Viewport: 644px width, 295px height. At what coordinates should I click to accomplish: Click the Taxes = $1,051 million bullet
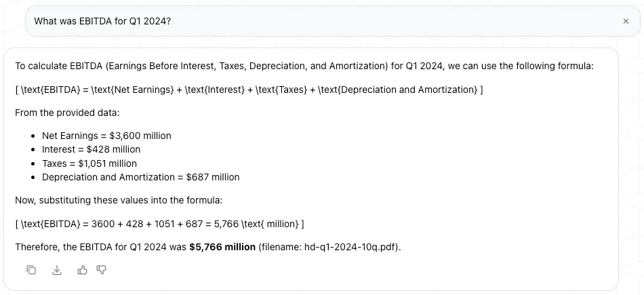coord(89,163)
